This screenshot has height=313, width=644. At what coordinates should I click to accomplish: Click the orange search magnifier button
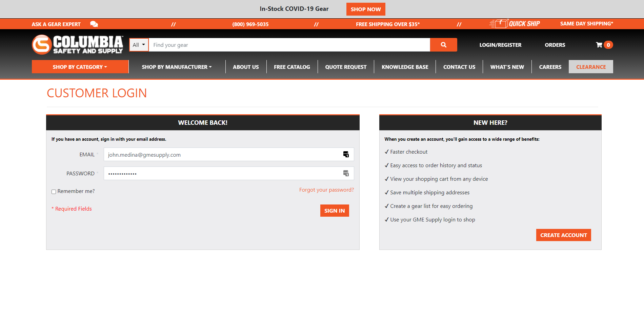tap(443, 45)
